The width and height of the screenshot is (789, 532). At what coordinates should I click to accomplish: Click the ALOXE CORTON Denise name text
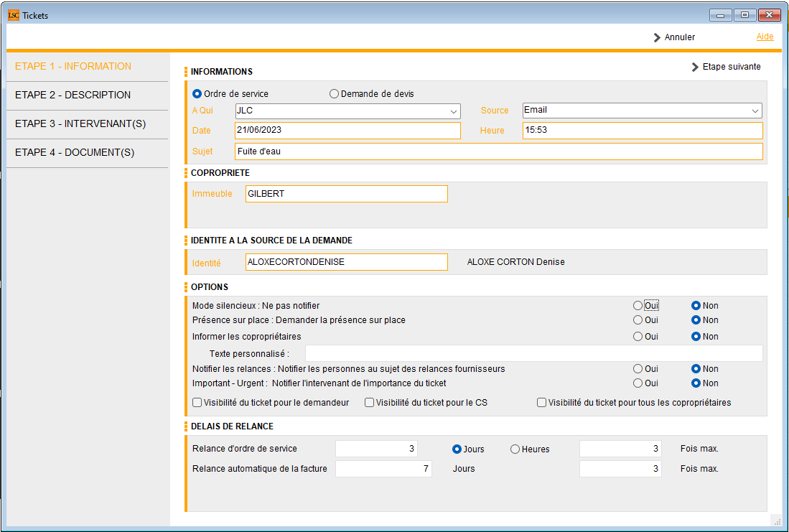[515, 262]
